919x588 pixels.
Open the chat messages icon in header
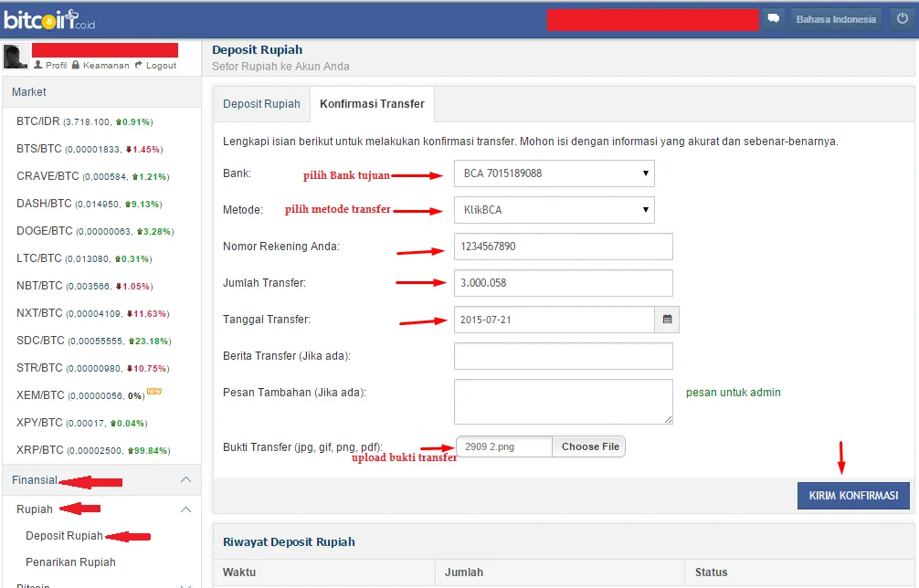[774, 19]
